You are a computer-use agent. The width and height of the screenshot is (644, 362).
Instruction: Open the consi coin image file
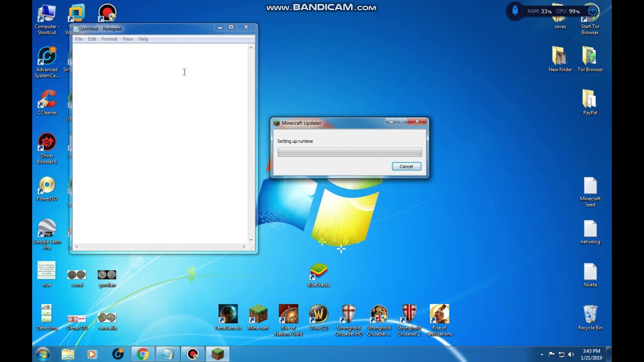click(77, 278)
